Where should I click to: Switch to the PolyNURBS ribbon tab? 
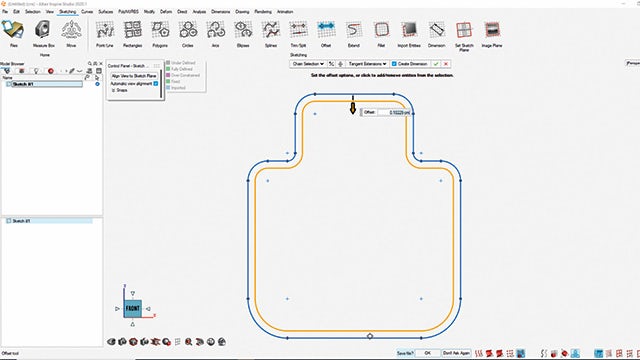129,12
